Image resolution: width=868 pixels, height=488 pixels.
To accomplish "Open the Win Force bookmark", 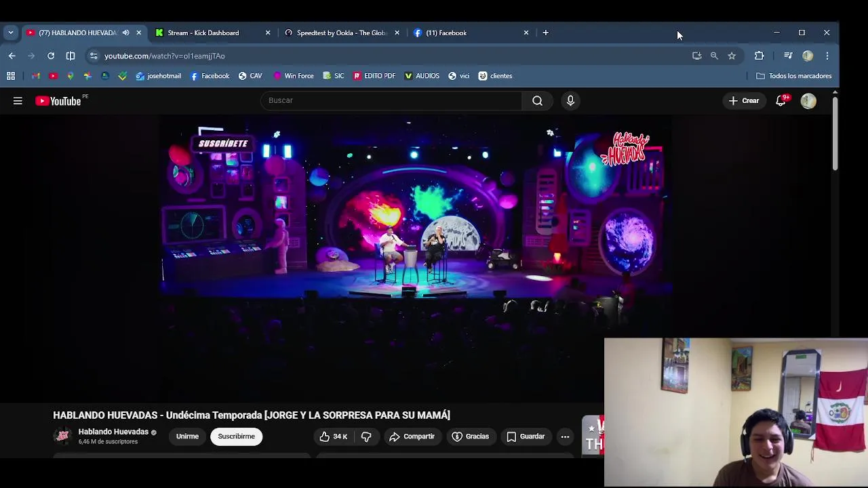I will (x=293, y=76).
